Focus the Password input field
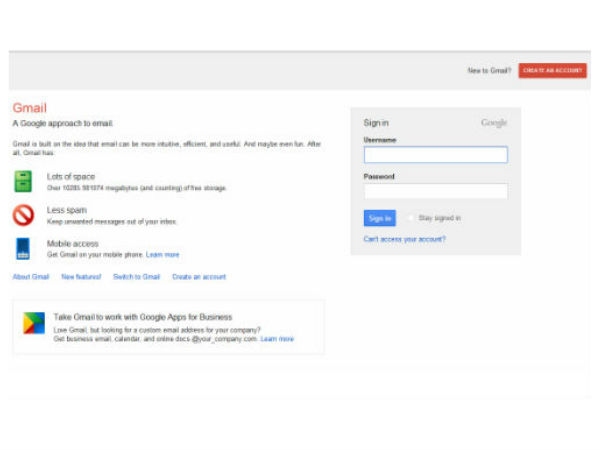This screenshot has width=600, height=450. pyautogui.click(x=436, y=191)
